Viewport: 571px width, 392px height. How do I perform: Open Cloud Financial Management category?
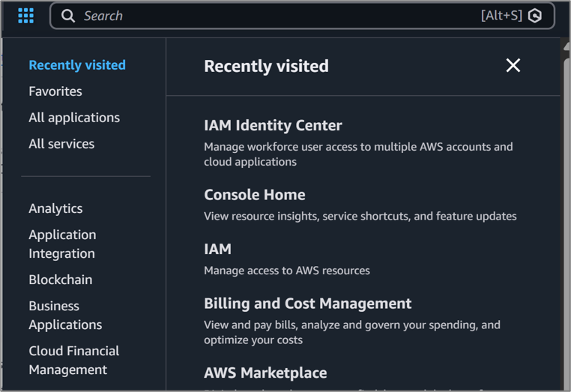point(74,361)
